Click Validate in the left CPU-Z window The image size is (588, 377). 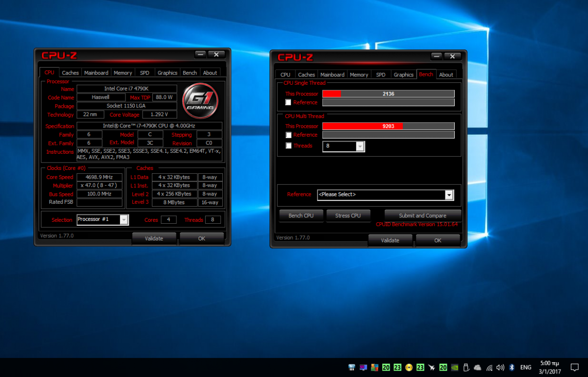(154, 238)
